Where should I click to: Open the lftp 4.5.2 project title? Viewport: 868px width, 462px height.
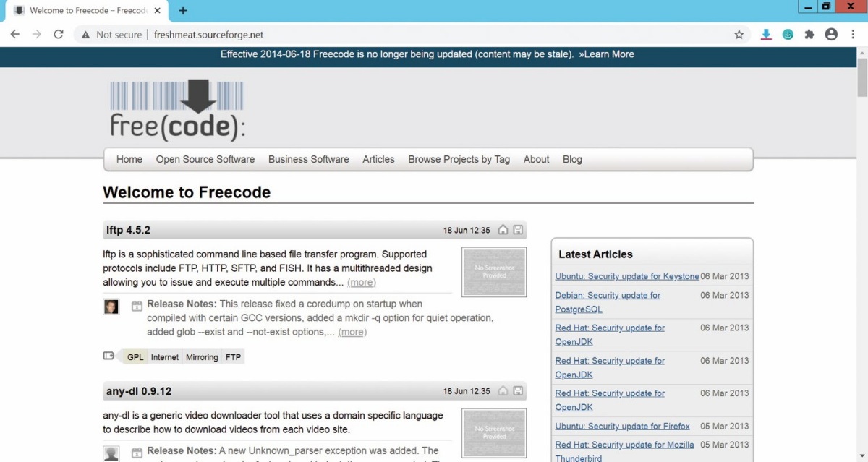click(x=128, y=230)
